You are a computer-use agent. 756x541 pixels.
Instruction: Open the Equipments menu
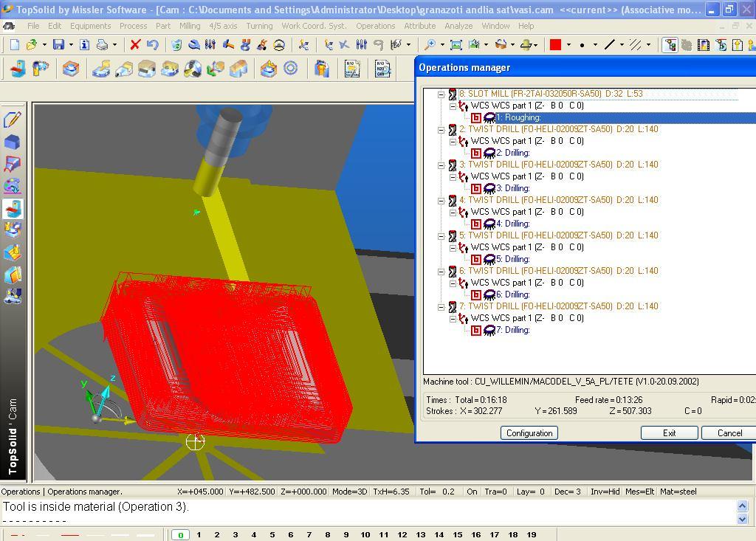point(91,26)
